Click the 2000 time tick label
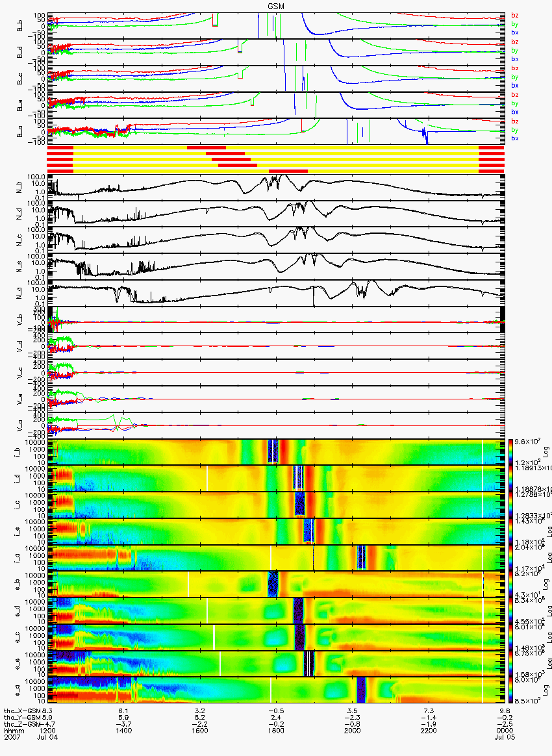 click(353, 731)
